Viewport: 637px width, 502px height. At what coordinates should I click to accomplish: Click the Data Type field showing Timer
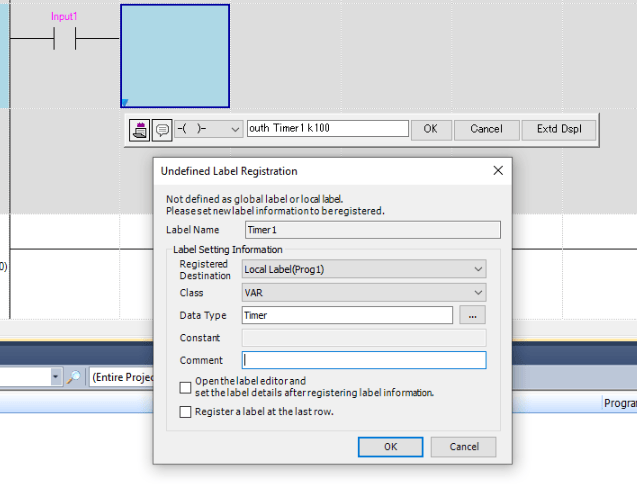click(347, 315)
